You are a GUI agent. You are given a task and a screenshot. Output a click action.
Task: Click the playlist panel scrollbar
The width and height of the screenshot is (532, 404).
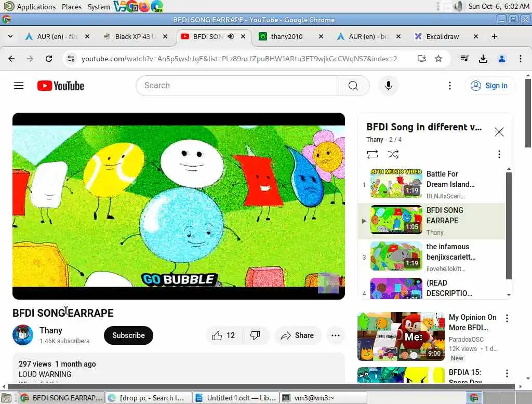click(x=509, y=225)
